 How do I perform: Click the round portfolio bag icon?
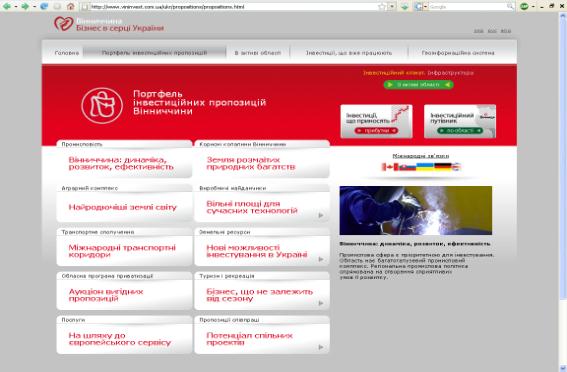point(102,106)
